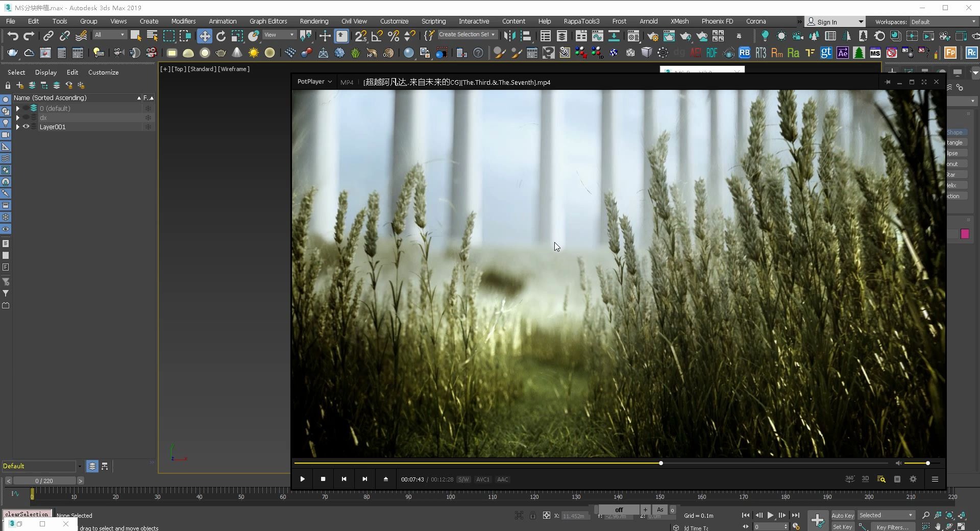Toggle freeze for Layer001
The width and height of the screenshot is (980, 531).
pyautogui.click(x=148, y=127)
